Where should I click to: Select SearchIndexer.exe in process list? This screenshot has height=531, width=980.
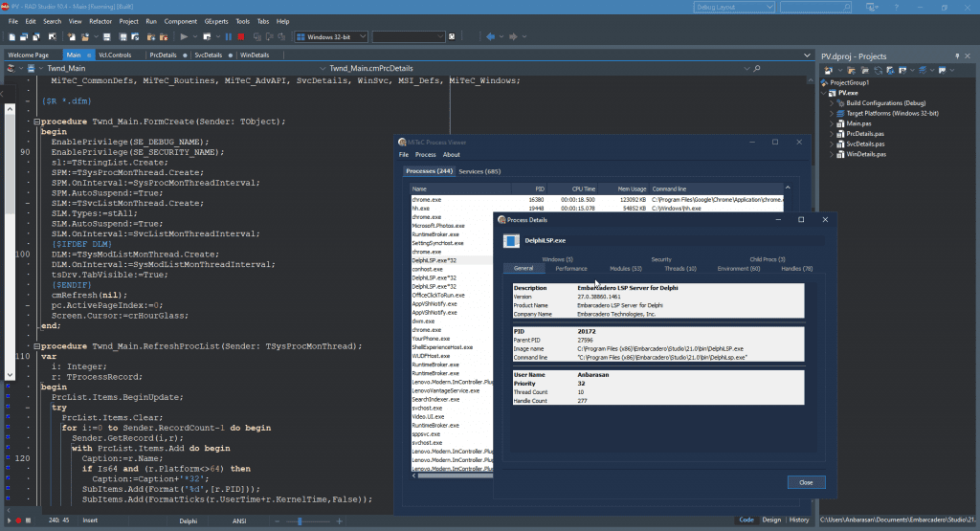[435, 399]
